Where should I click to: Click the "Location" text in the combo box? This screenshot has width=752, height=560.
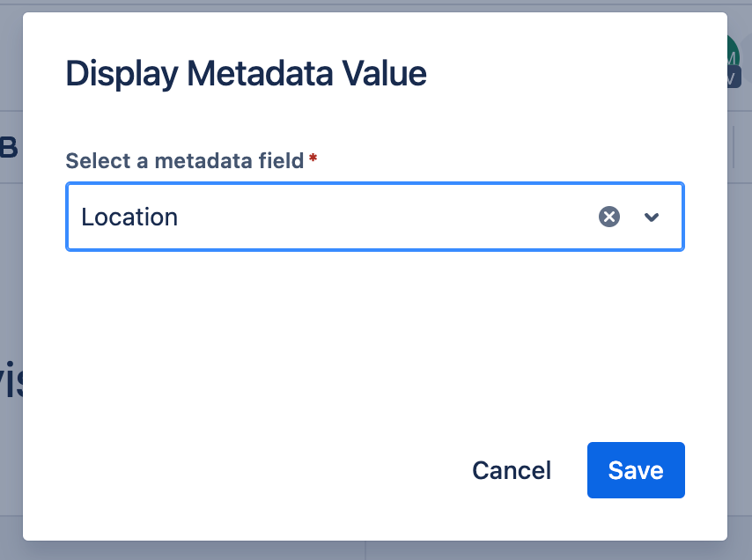[x=129, y=217]
